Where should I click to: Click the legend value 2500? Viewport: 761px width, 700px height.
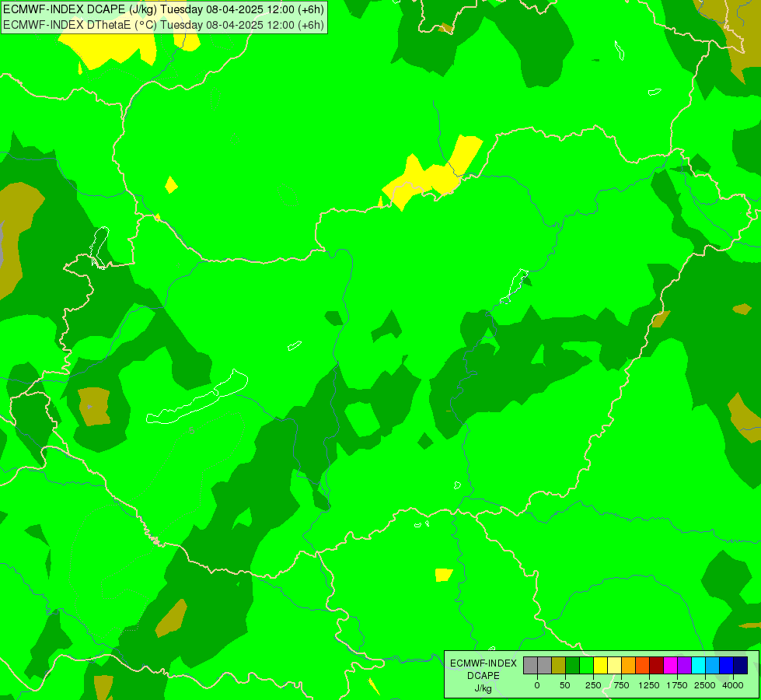coord(705,685)
